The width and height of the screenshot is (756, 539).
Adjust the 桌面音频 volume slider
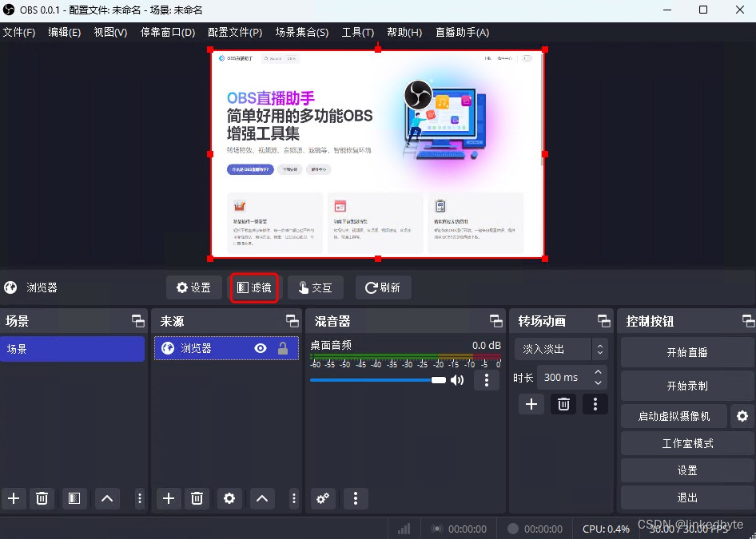(x=379, y=380)
